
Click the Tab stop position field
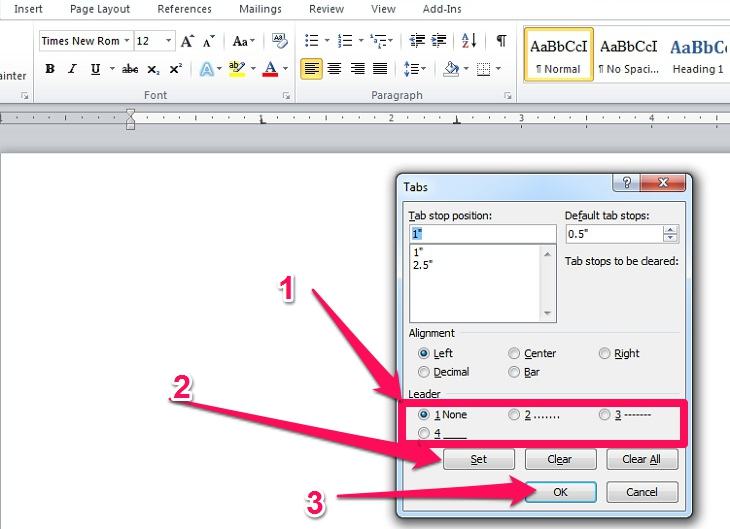tap(482, 234)
